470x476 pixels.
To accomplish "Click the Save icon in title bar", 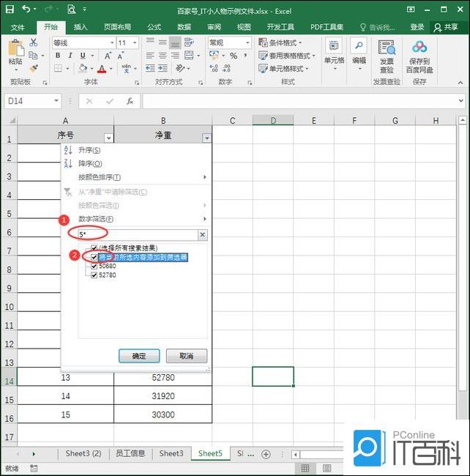I will tap(10, 9).
